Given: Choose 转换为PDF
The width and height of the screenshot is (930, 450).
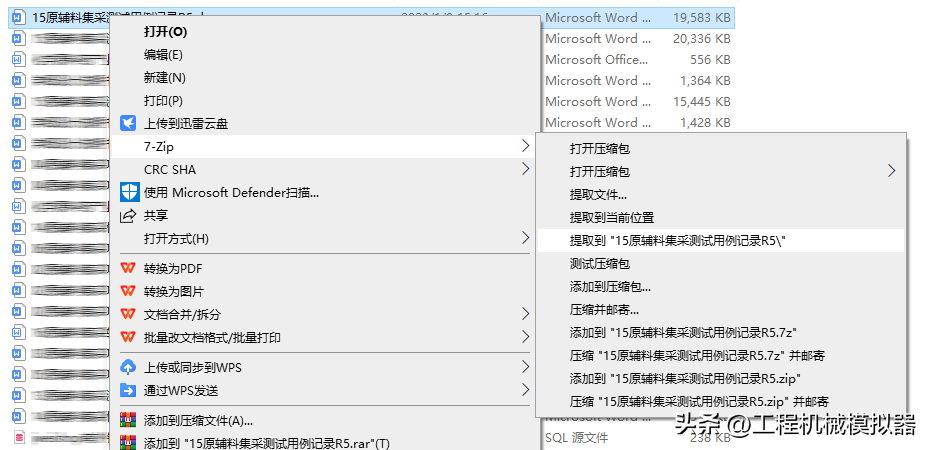Looking at the screenshot, I should (x=173, y=269).
